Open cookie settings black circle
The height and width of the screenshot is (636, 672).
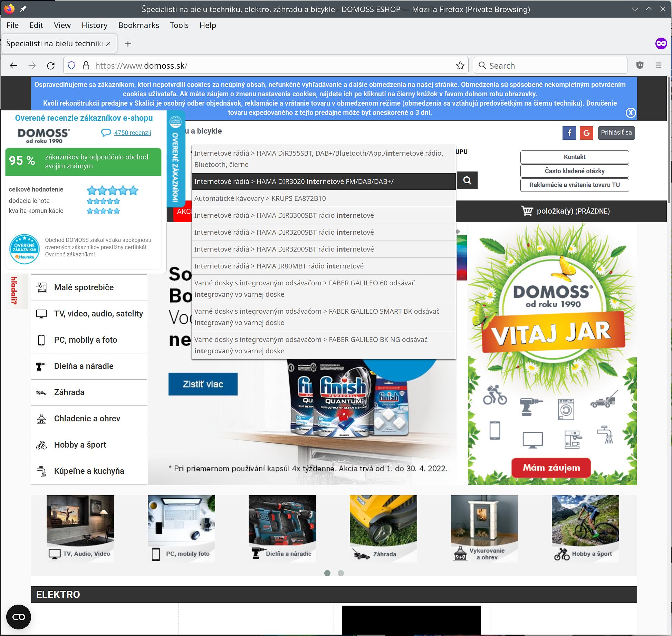pyautogui.click(x=19, y=617)
